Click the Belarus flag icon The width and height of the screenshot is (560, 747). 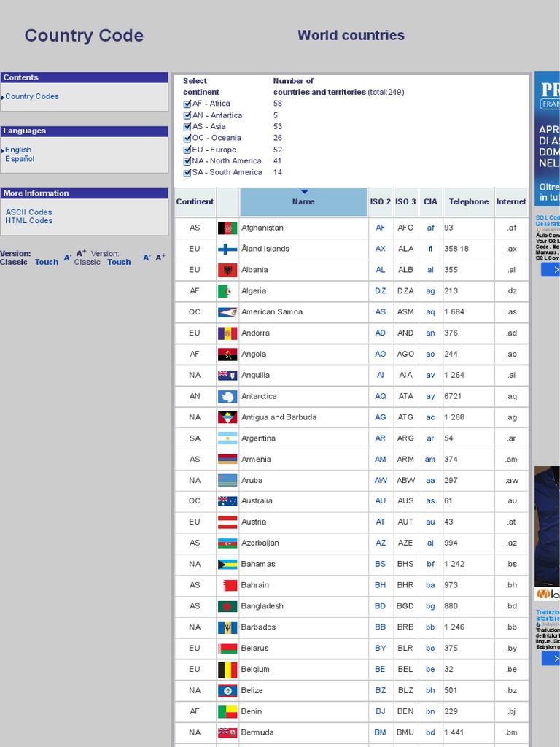(227, 649)
